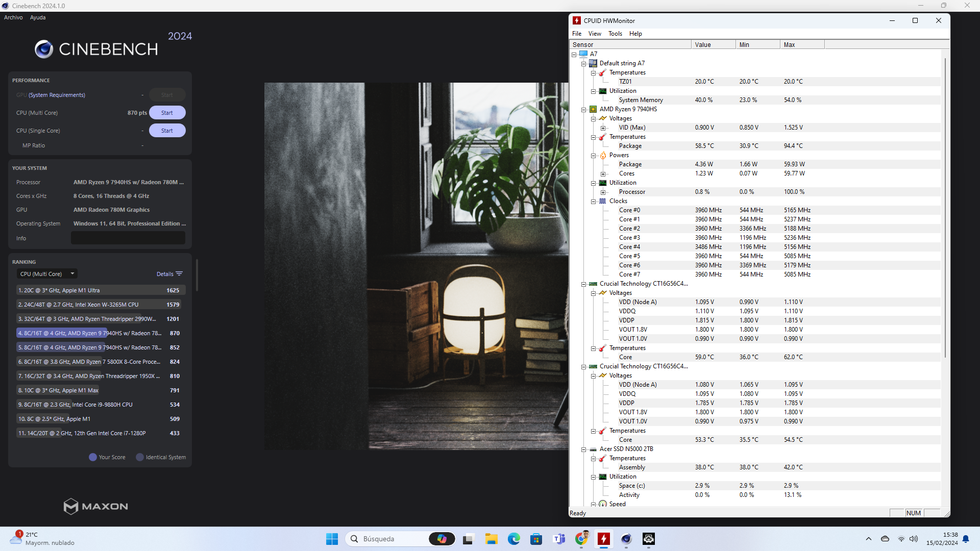Click the Sensor column header
The image size is (980, 551).
(630, 44)
